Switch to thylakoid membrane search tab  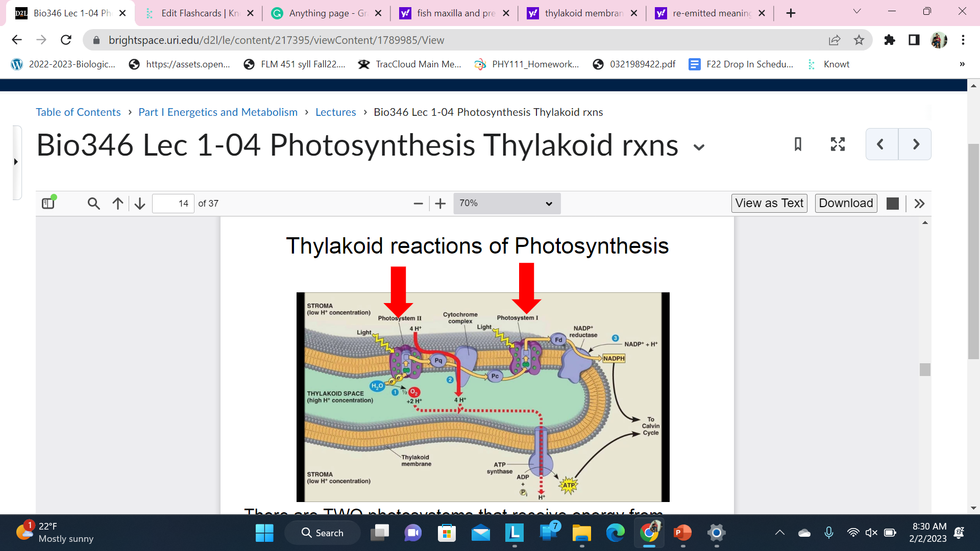[582, 13]
